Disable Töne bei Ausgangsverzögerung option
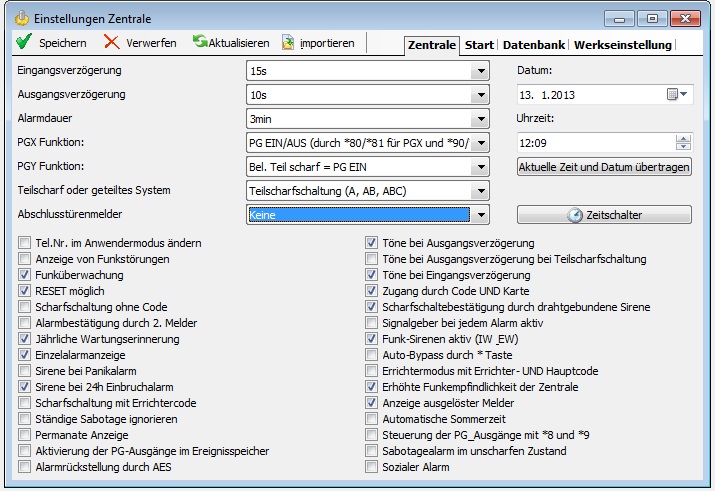715x491 pixels. [372, 243]
